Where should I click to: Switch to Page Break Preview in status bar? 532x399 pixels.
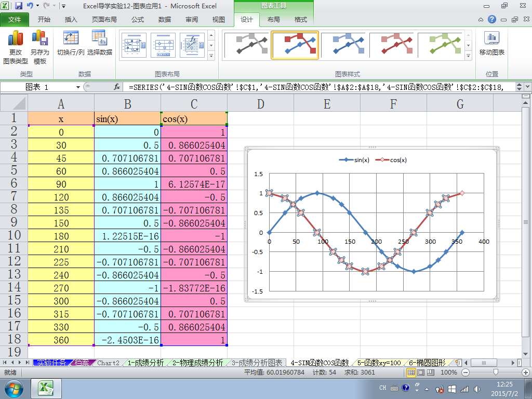[431, 373]
